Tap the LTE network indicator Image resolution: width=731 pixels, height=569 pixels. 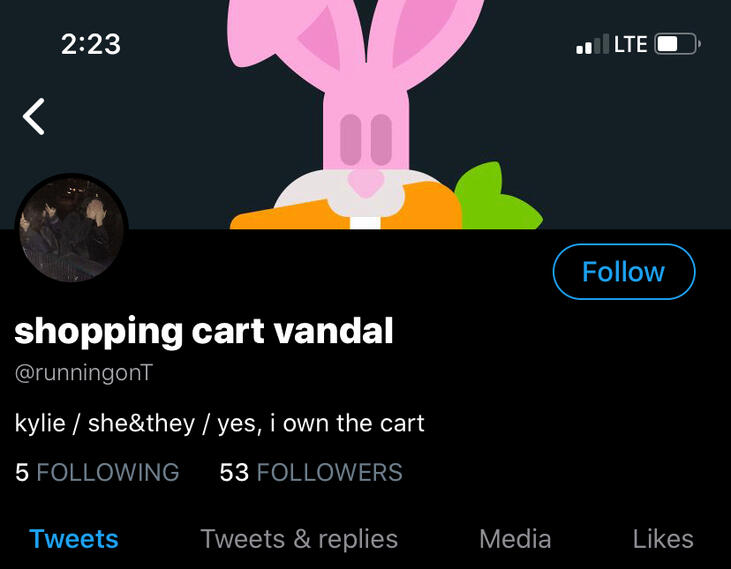click(630, 44)
